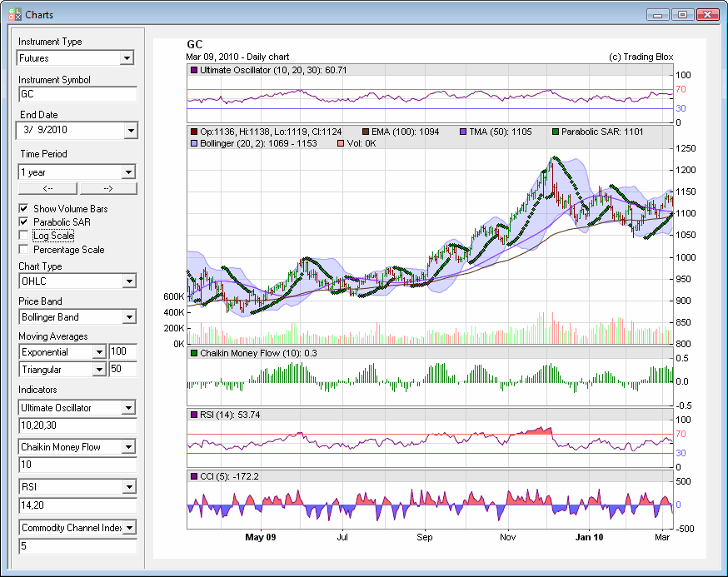The width and height of the screenshot is (728, 577).
Task: Click the RSI parameters field 14,20
Action: pyautogui.click(x=77, y=505)
